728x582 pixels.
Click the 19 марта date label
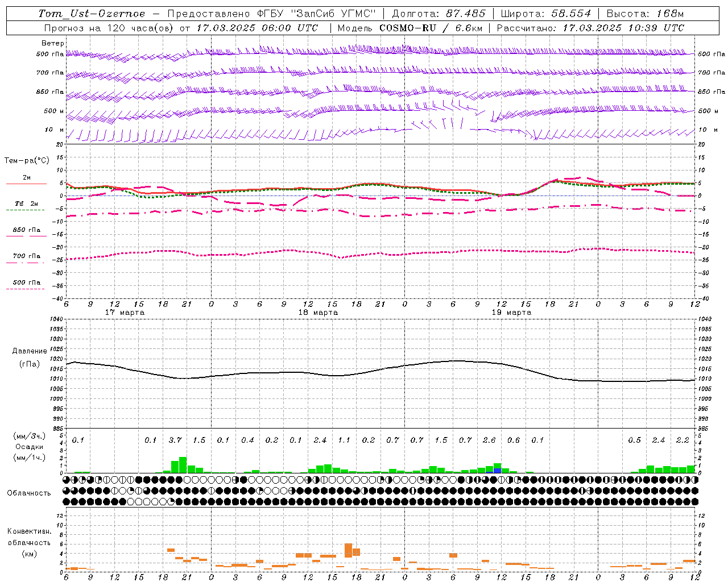tap(511, 313)
